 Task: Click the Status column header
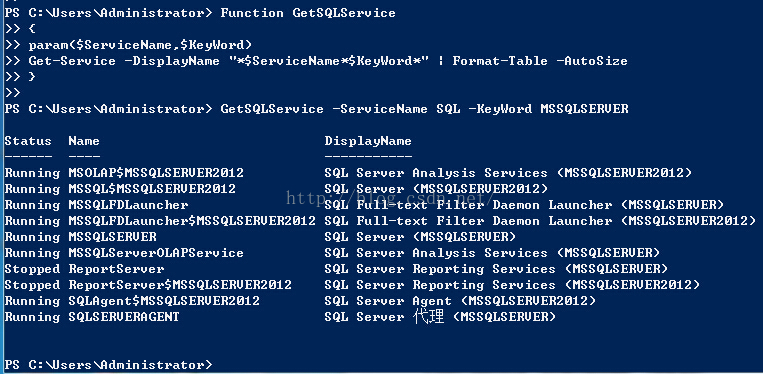pos(28,141)
